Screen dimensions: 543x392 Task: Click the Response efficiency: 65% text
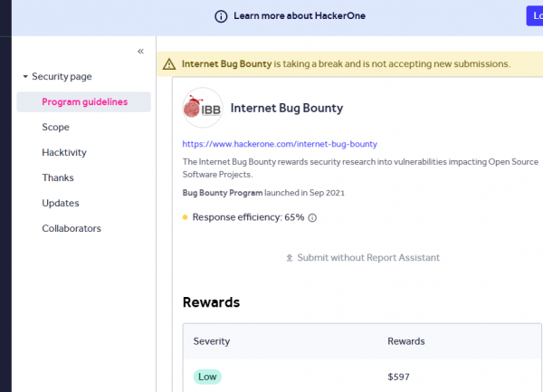point(248,217)
